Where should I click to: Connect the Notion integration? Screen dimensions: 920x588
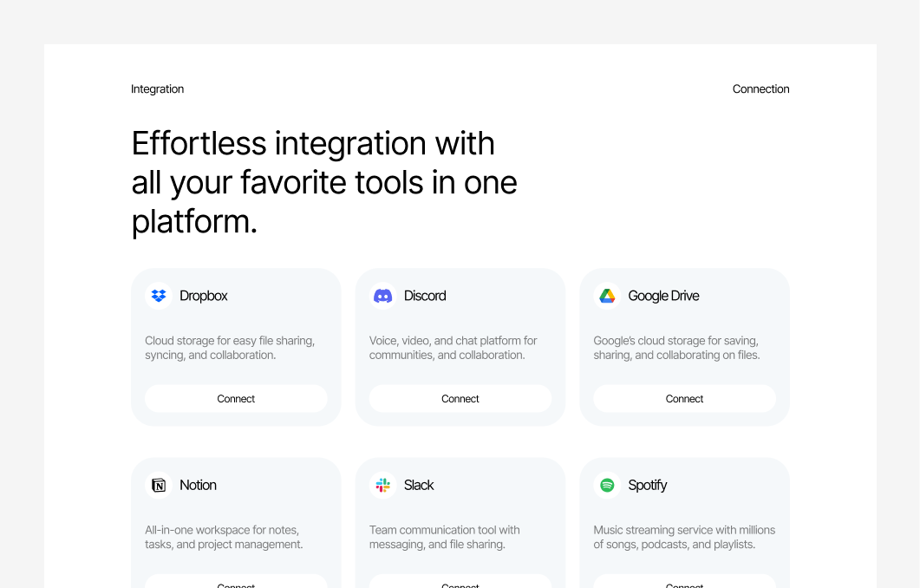[x=236, y=582]
